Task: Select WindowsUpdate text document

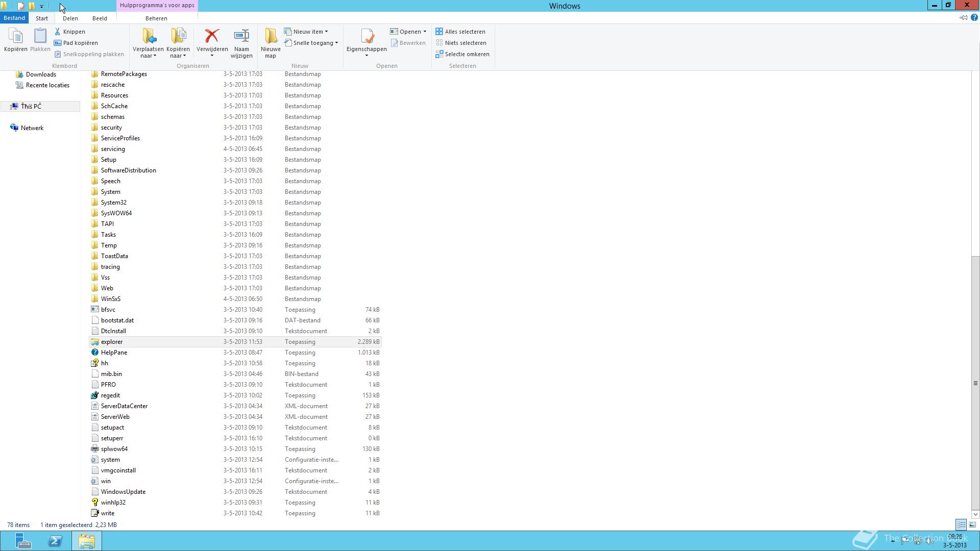Action: 123,492
